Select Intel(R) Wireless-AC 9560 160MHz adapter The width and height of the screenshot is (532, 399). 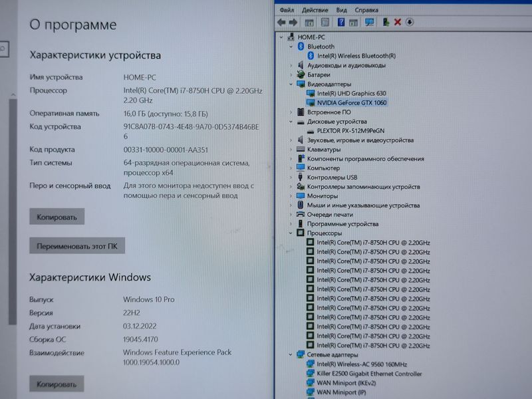[361, 364]
